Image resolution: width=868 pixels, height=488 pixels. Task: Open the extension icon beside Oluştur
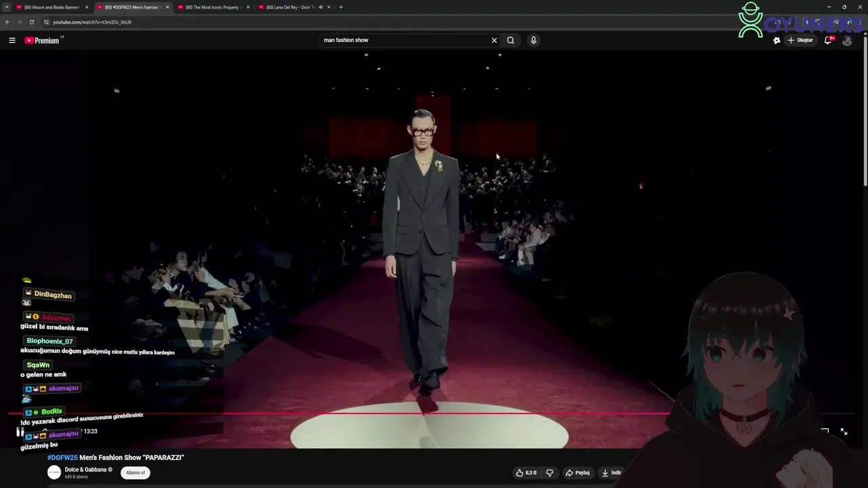777,40
